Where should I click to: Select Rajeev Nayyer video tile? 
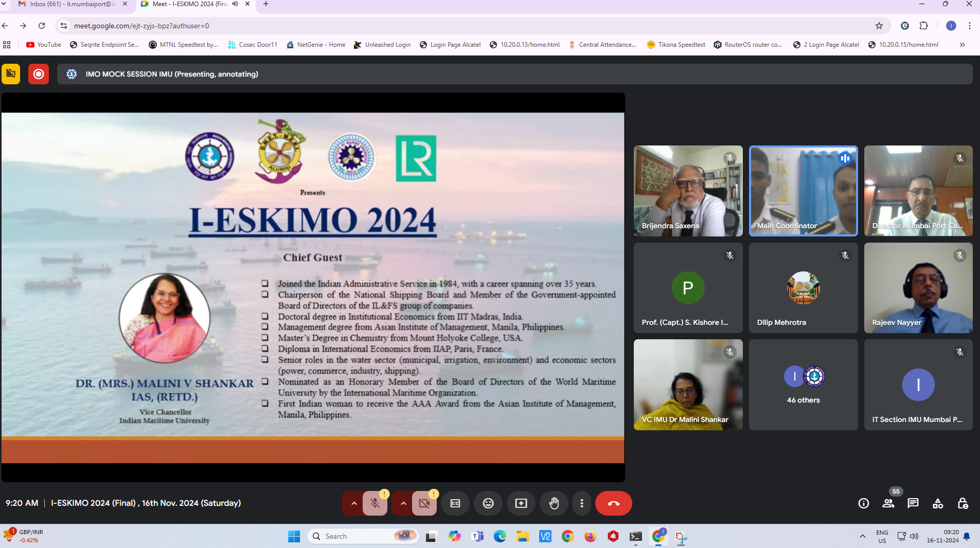coord(918,288)
